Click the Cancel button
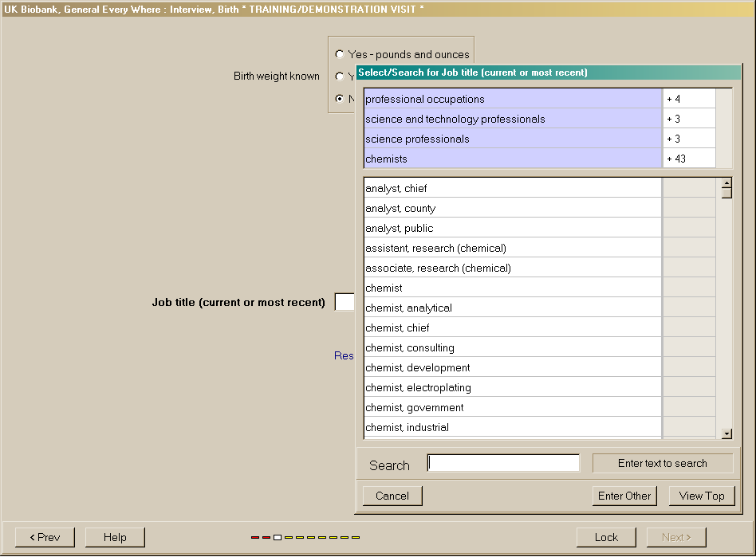This screenshot has width=756, height=557. click(x=392, y=496)
